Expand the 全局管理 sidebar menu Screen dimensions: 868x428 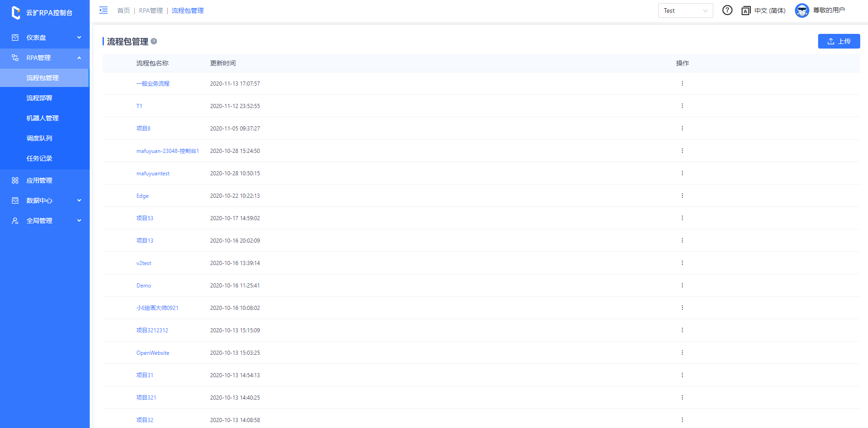click(x=45, y=221)
